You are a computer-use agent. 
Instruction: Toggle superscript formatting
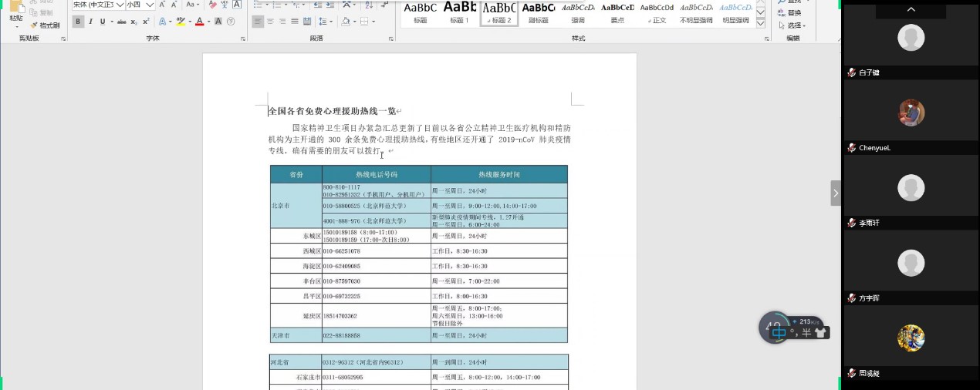(146, 22)
